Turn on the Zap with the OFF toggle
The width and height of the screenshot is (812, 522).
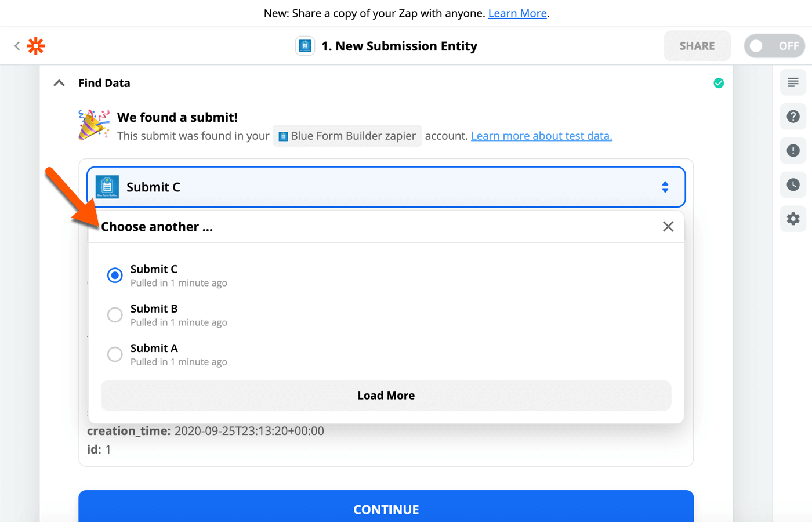click(x=774, y=45)
